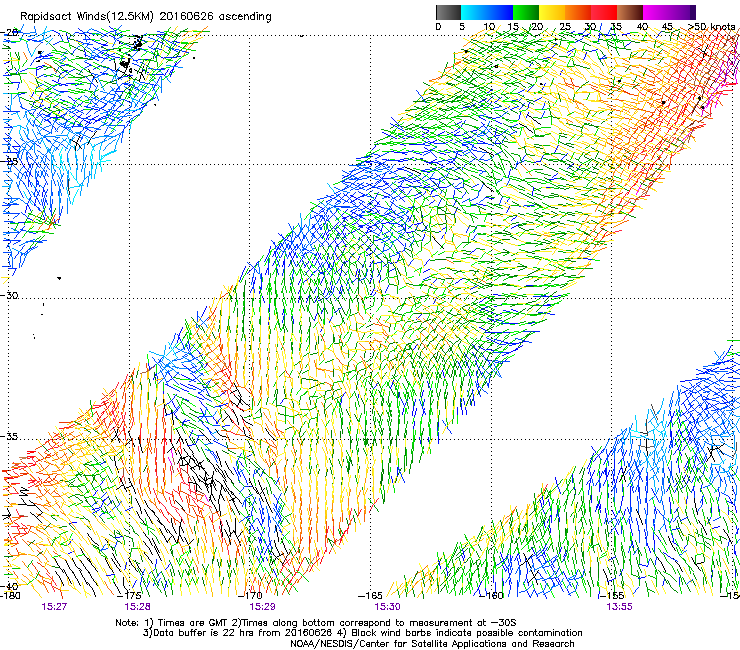Click the '-170' longitude axis label

pos(252,595)
